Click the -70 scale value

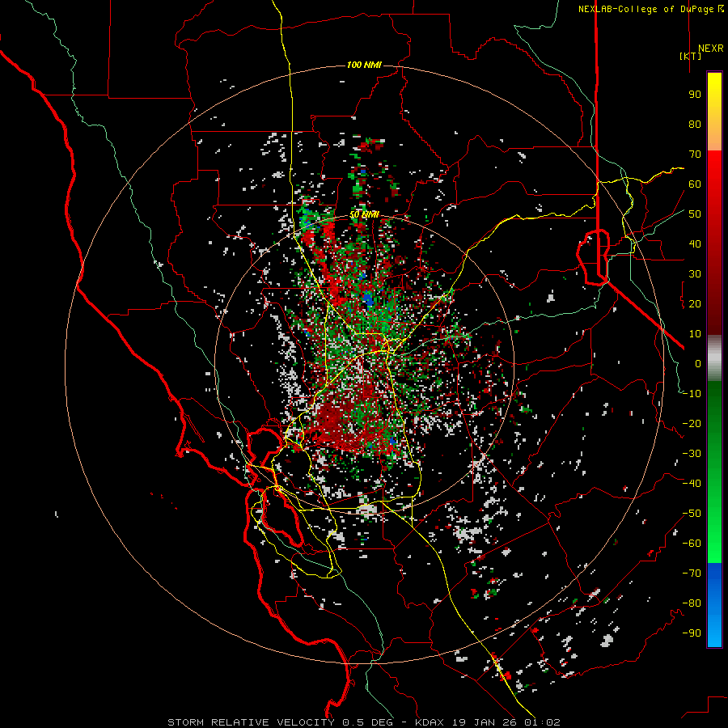point(692,574)
